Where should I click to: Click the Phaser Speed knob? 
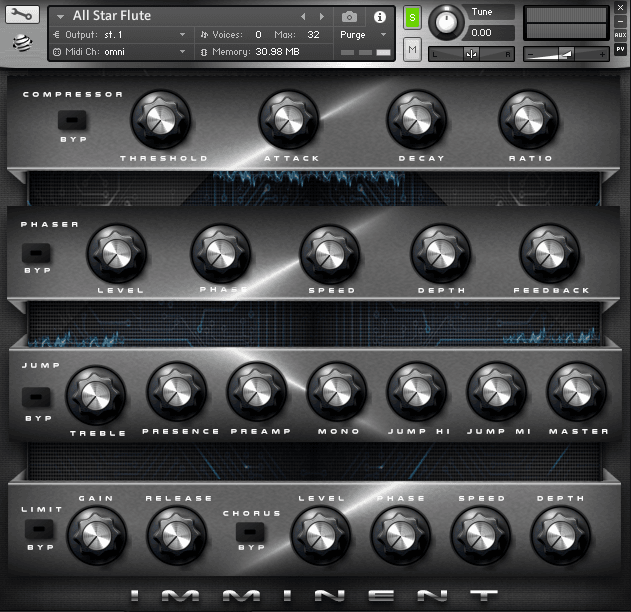pyautogui.click(x=330, y=254)
